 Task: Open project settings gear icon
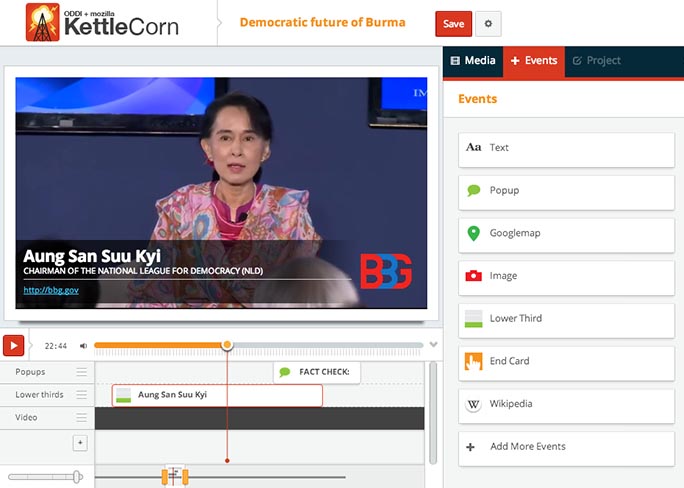pyautogui.click(x=488, y=24)
